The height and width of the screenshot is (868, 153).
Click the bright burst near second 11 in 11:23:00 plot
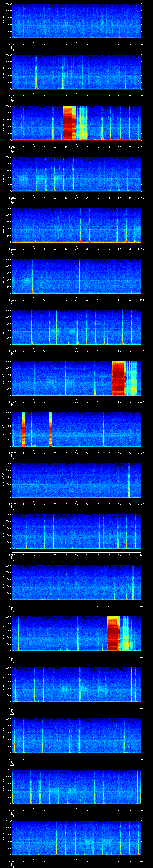36,72
